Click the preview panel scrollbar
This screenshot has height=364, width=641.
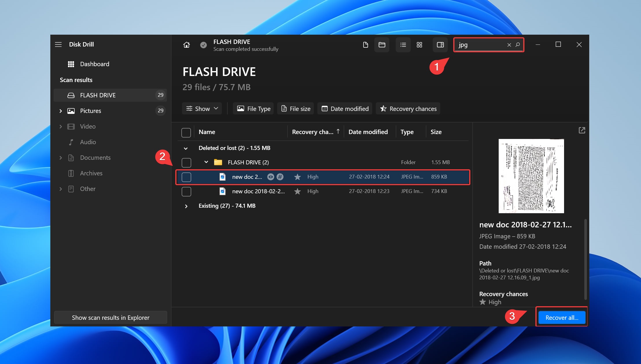tap(585, 259)
